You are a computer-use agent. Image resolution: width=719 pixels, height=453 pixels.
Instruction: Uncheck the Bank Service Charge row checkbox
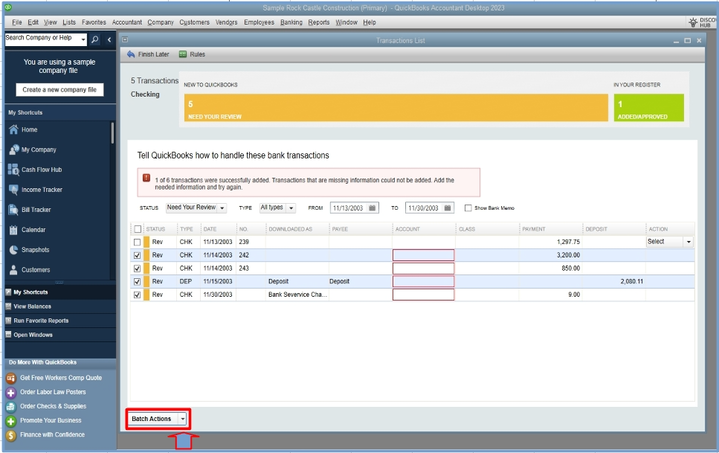tap(137, 295)
